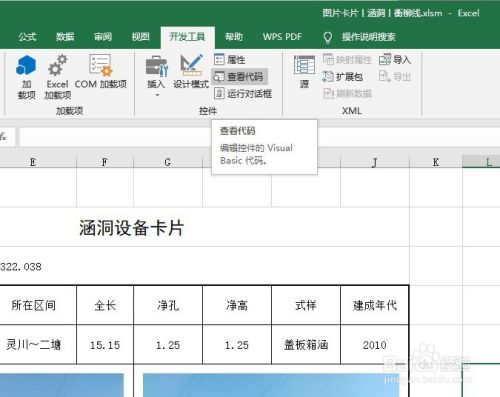Click 导入 import XML

click(x=395, y=60)
